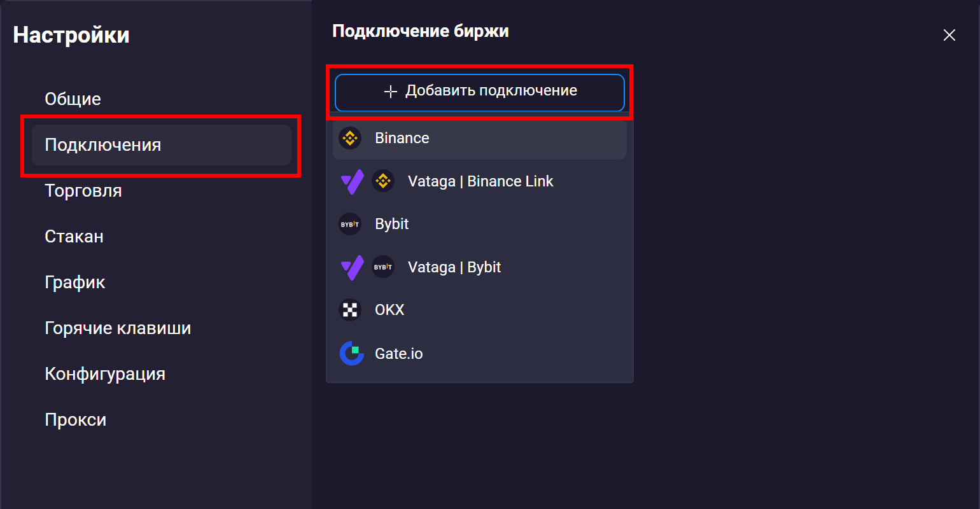Click the plus icon before Добавить подключение
The height and width of the screenshot is (509, 980).
pyautogui.click(x=391, y=92)
